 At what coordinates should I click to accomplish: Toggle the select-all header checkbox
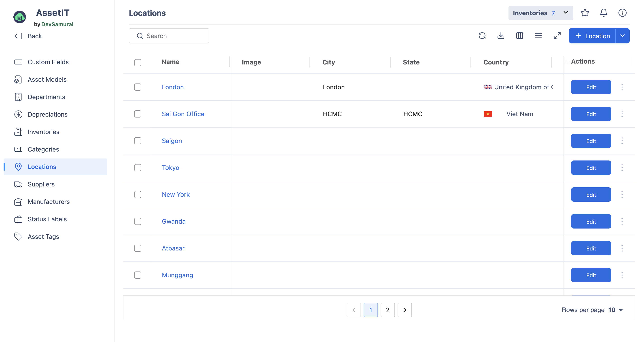138,62
